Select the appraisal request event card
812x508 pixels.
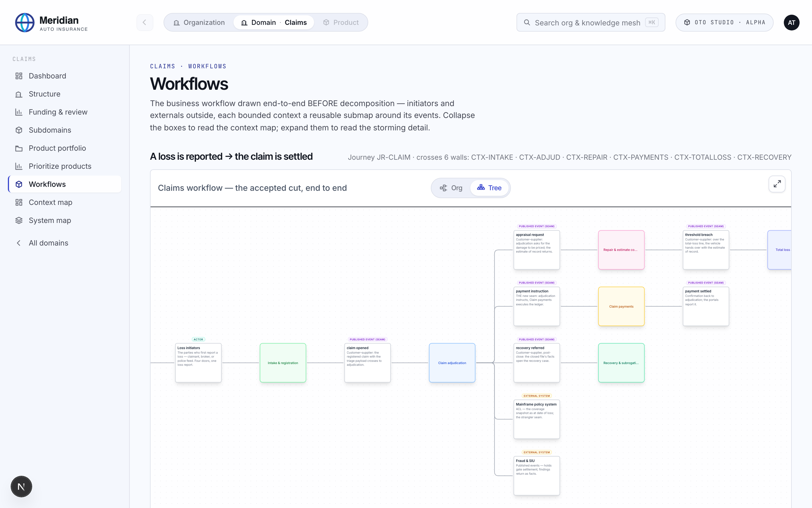[537, 250]
